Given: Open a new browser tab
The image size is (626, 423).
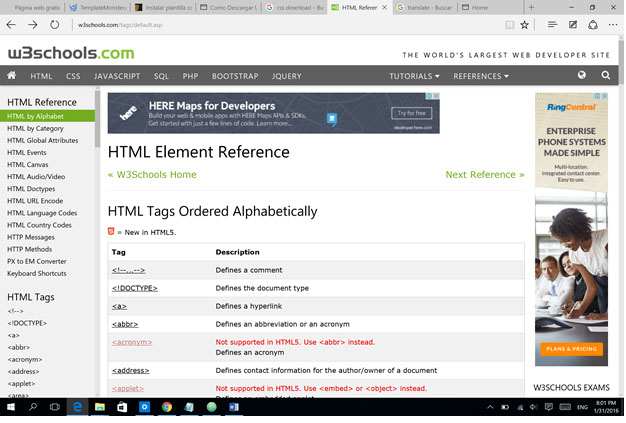Looking at the screenshot, I should 531,7.
